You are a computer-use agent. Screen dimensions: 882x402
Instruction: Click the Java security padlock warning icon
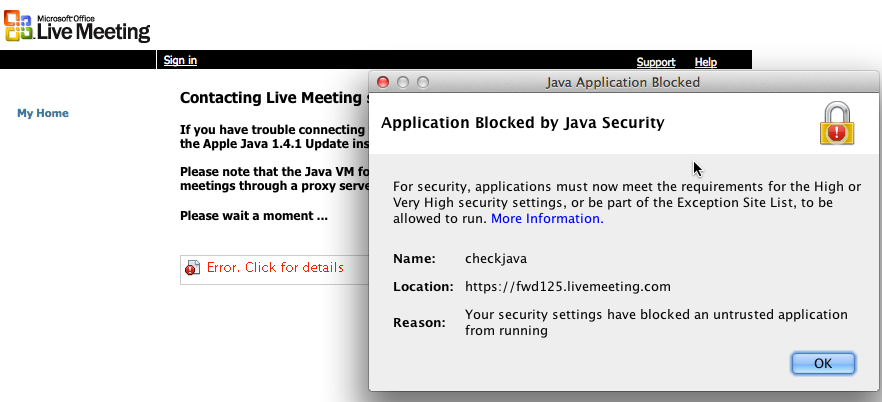coord(837,124)
